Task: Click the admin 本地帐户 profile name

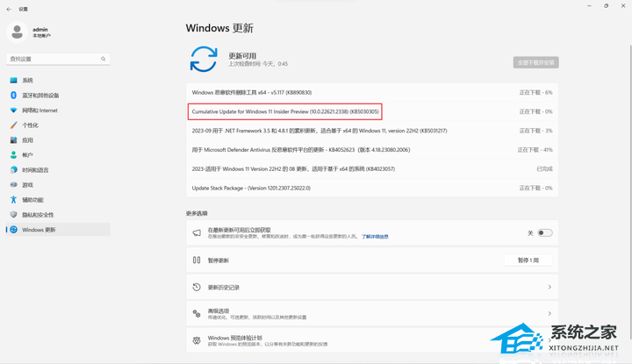Action: tap(41, 32)
